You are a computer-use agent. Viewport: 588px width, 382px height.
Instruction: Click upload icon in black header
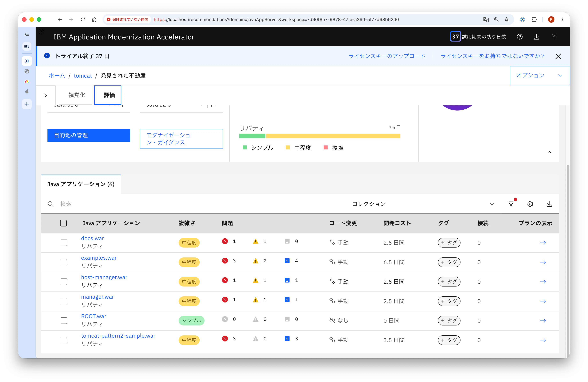click(555, 37)
